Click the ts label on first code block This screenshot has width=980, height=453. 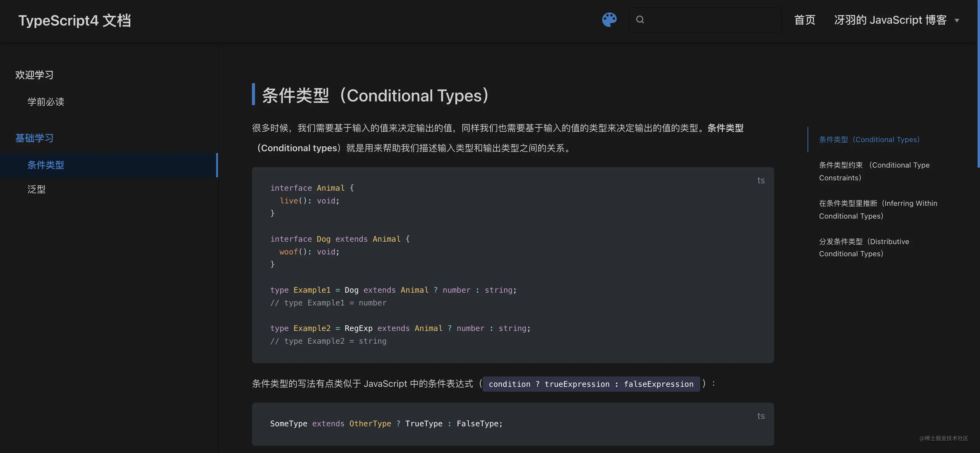761,180
